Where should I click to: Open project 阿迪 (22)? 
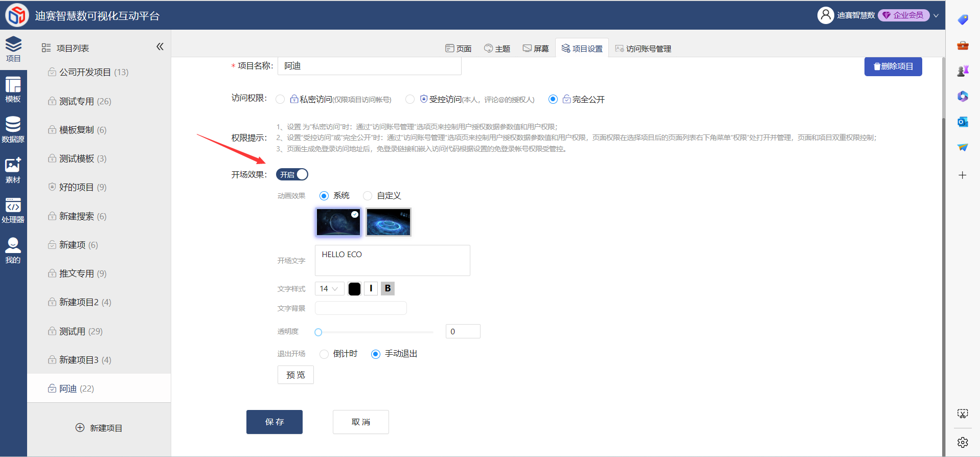99,389
